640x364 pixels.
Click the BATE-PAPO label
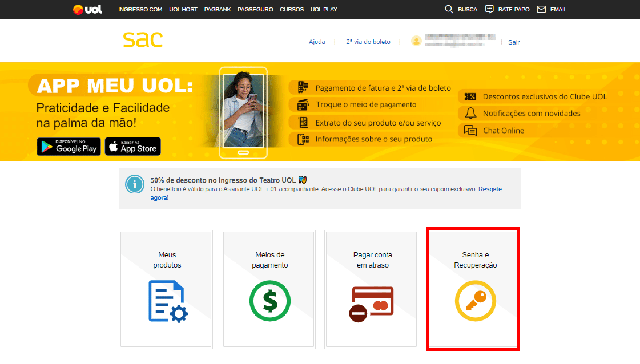tap(513, 9)
